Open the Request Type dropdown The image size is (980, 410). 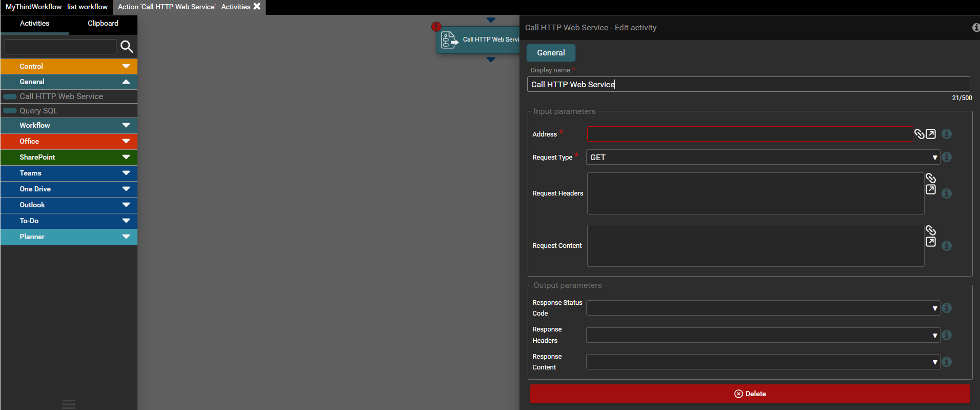pos(763,158)
